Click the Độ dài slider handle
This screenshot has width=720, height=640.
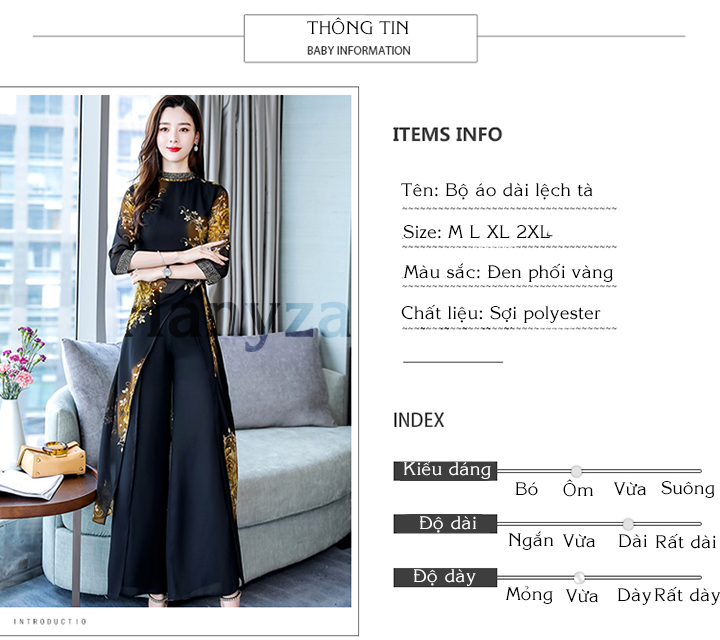tap(628, 524)
